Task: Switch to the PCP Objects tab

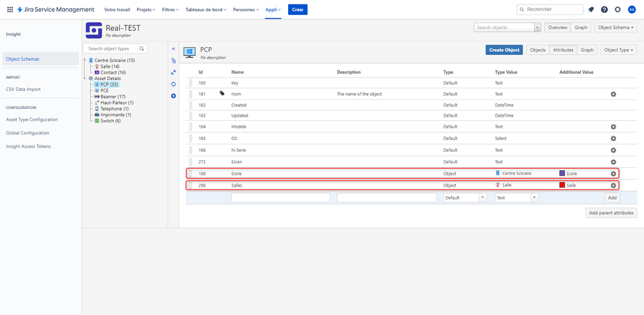Action: (x=538, y=50)
